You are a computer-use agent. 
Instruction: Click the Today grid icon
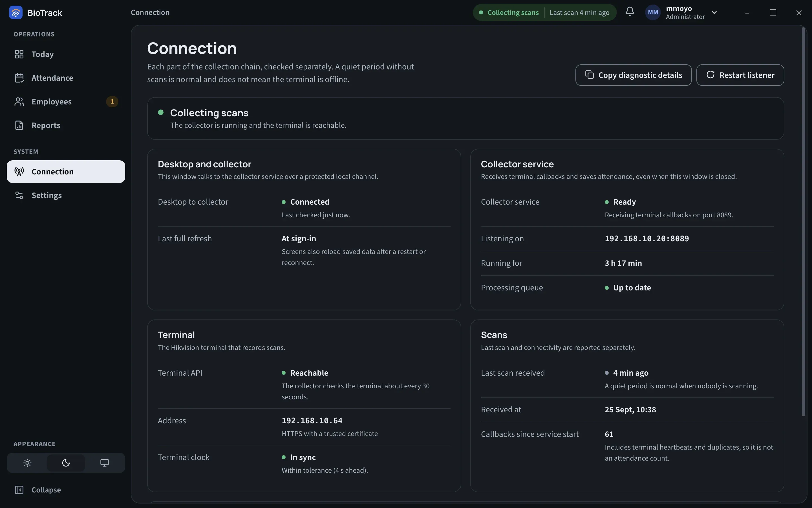point(19,54)
